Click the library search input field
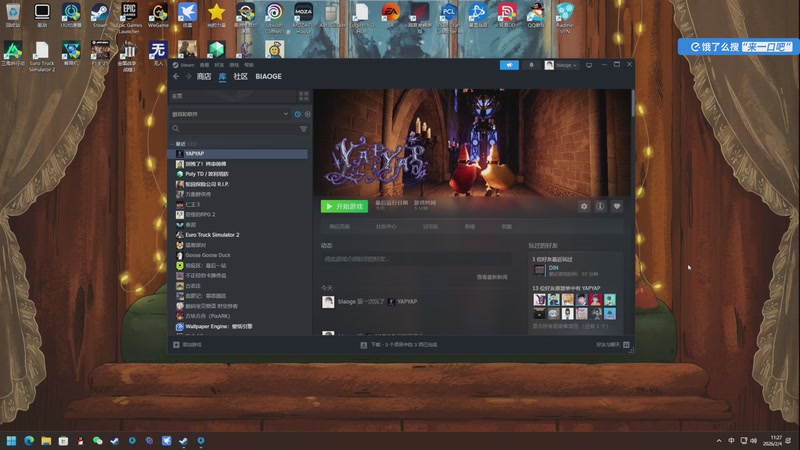 [x=240, y=129]
